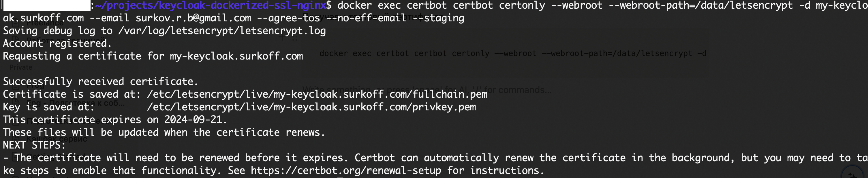Viewport: 868px width, 178px height.
Task: Click the --webroot-path=/data/letsencrypt argument
Action: pyautogui.click(x=701, y=6)
